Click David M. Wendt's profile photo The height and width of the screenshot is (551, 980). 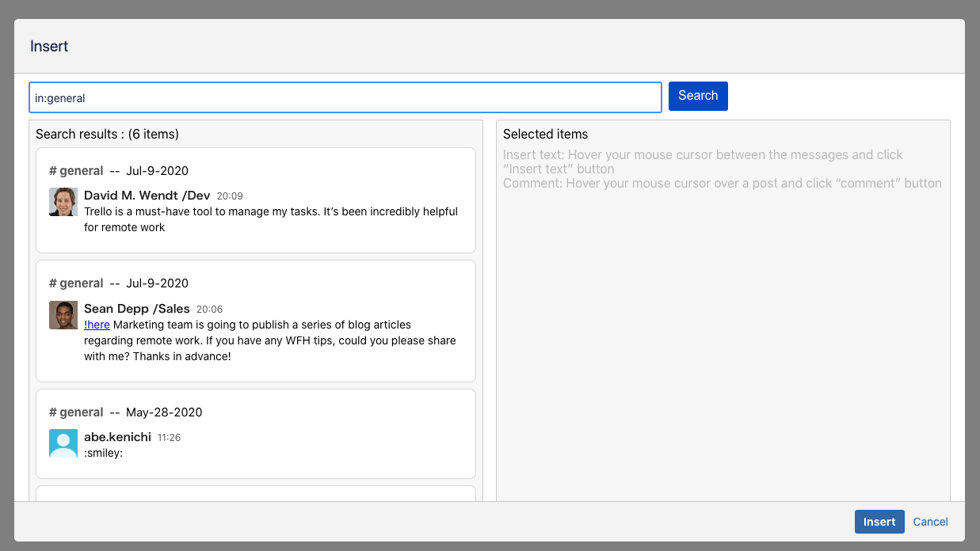pyautogui.click(x=63, y=202)
